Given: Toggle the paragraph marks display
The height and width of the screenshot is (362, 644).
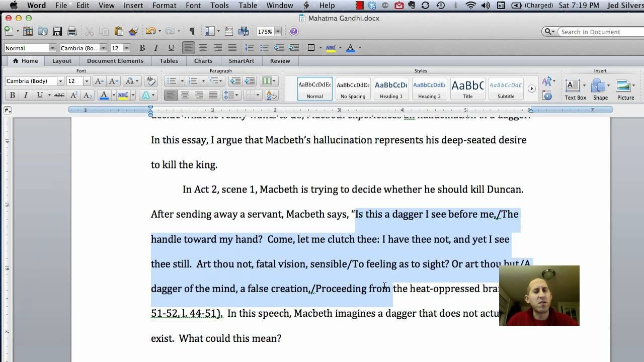Looking at the screenshot, I should pyautogui.click(x=192, y=31).
